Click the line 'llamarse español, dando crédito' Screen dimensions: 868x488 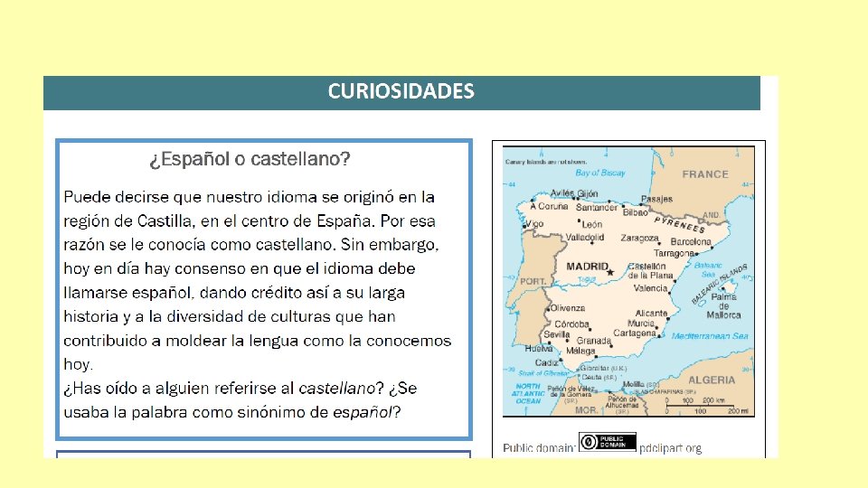(x=234, y=293)
